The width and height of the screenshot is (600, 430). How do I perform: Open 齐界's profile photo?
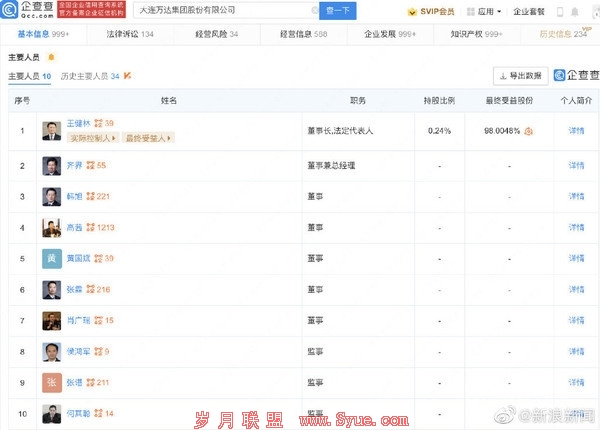[52, 166]
